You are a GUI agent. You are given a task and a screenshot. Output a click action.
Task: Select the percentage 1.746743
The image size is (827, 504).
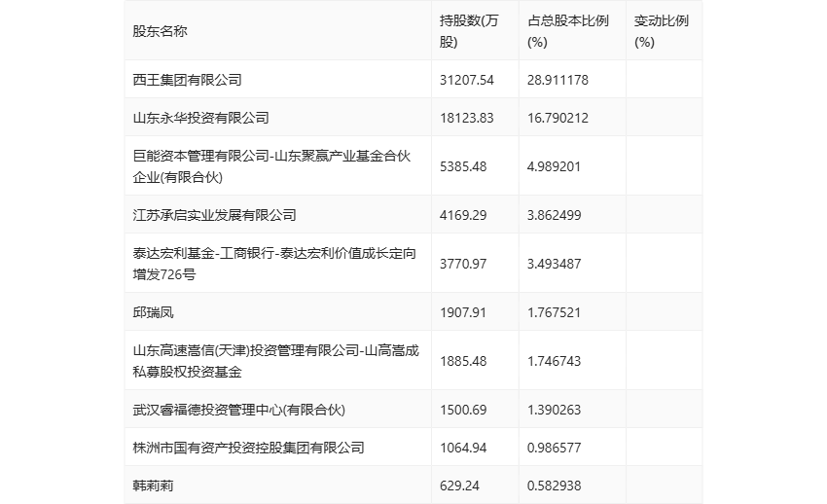(x=554, y=362)
